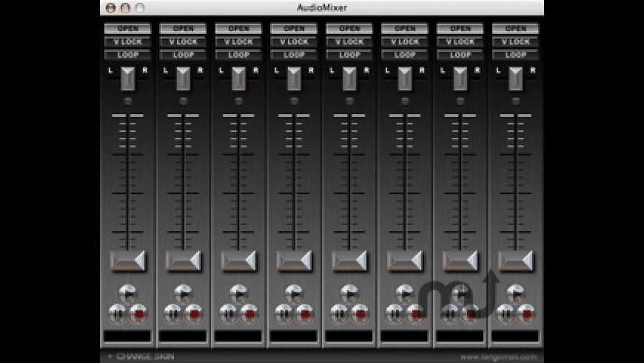
Task: Click channel 7 pan L/R knob
Action: (460, 78)
